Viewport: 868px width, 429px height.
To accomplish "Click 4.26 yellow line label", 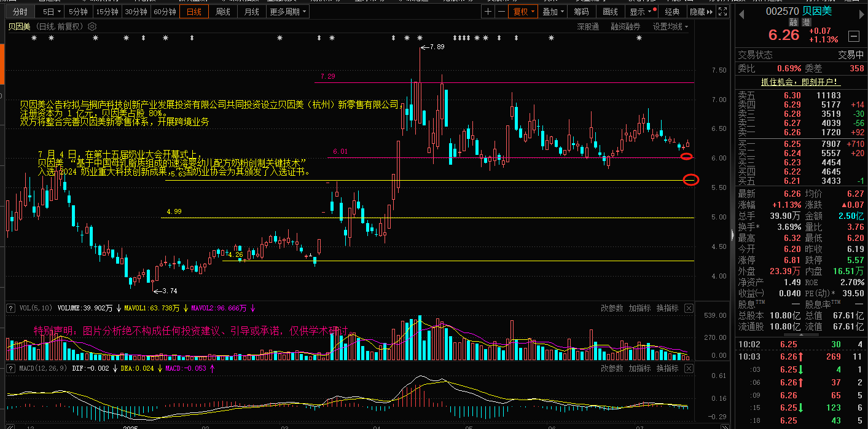I will [x=236, y=254].
